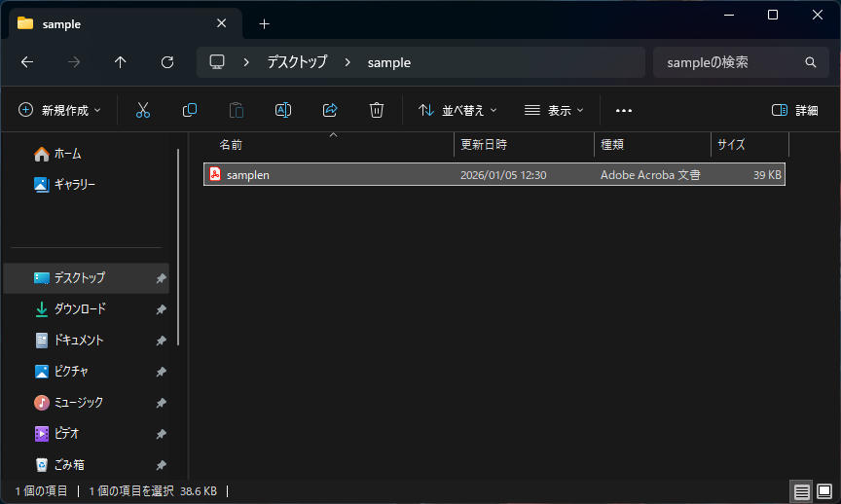Open the three-dots more options menu
841x504 pixels.
coord(624,110)
